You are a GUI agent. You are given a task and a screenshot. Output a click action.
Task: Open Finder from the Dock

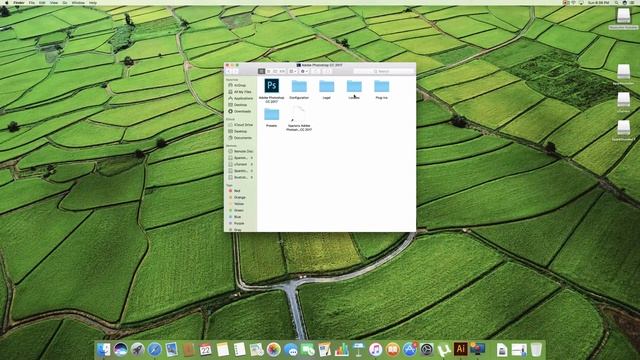click(103, 349)
